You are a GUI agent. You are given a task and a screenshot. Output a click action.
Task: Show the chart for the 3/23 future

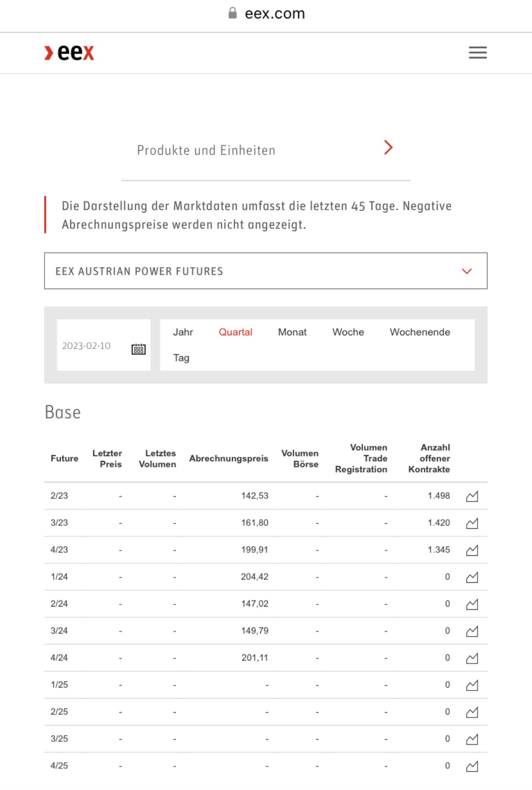pos(472,523)
